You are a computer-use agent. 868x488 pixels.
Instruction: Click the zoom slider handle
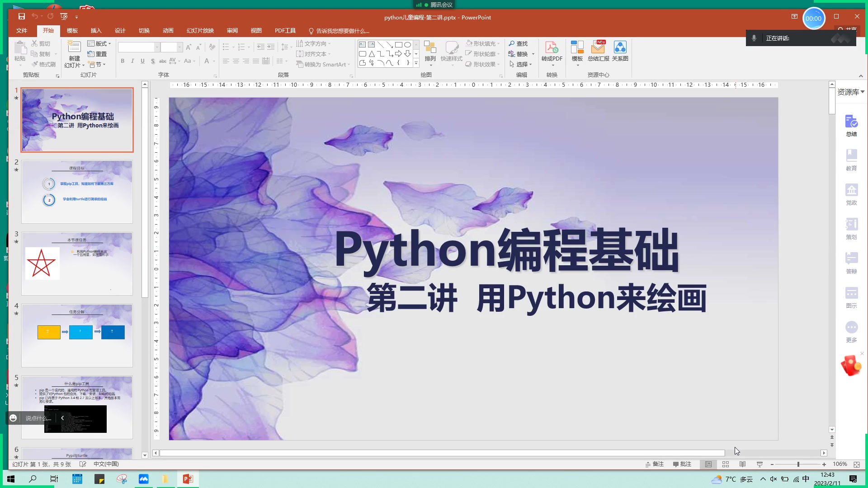(798, 464)
